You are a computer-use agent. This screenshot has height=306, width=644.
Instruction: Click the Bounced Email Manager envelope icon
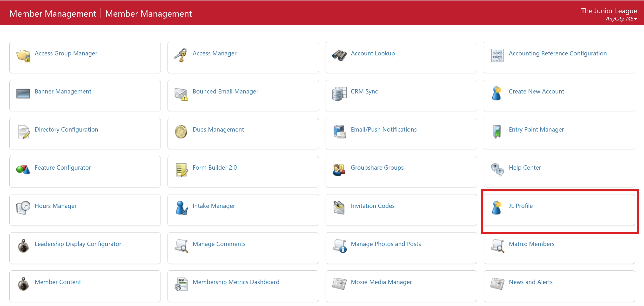(181, 94)
